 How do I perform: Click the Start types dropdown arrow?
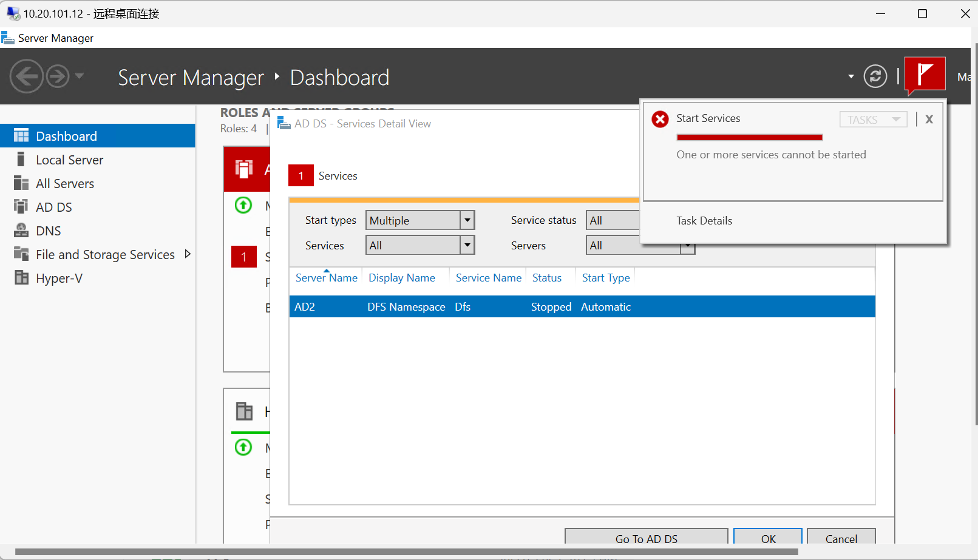[467, 220]
